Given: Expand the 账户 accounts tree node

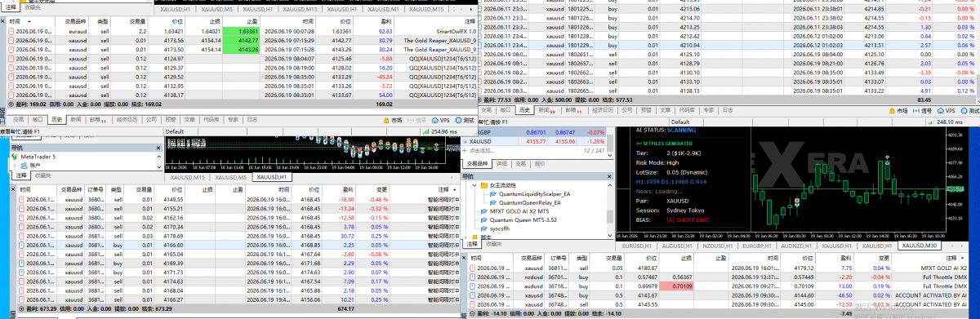Looking at the screenshot, I should [x=15, y=165].
